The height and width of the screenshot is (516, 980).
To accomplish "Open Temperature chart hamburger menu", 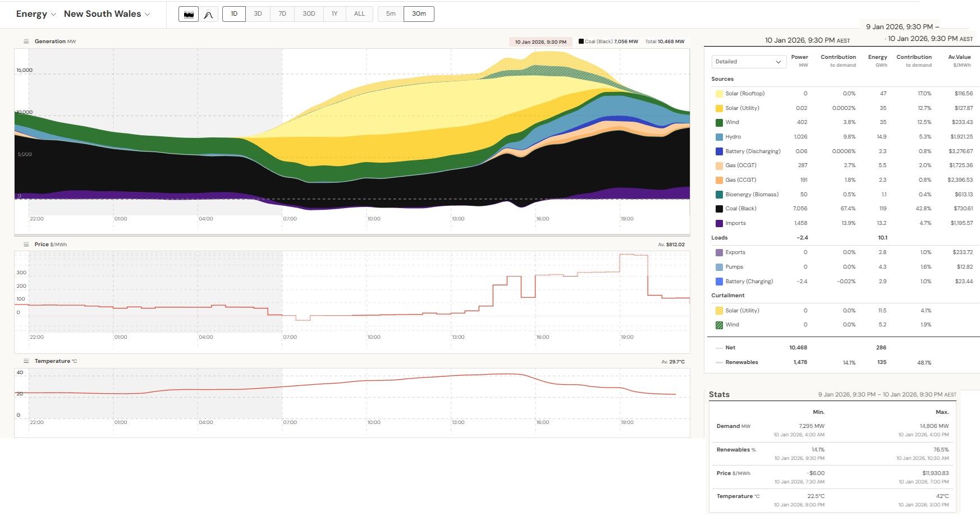I will click(x=26, y=361).
